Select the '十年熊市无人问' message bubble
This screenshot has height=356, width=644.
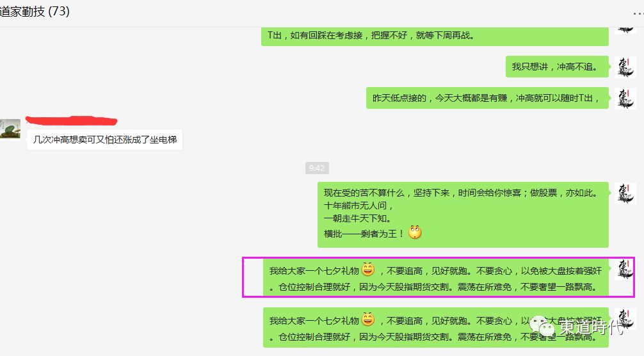click(463, 214)
